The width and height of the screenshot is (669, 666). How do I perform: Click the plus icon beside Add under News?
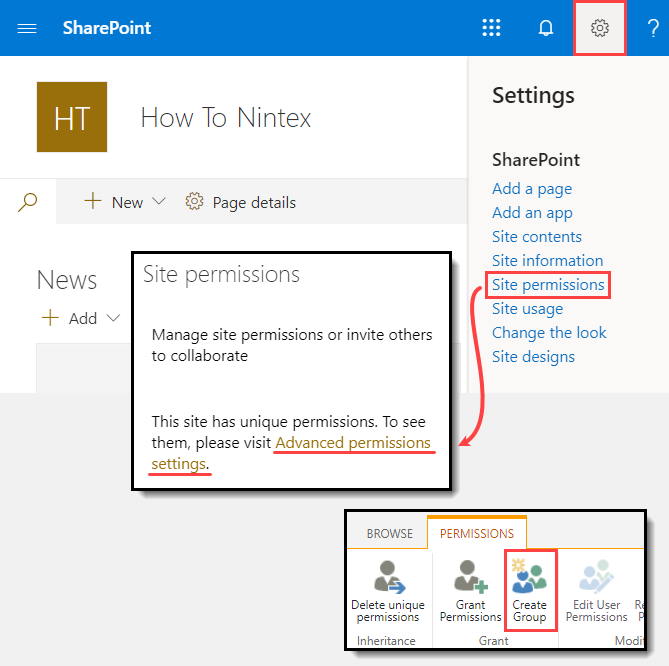50,317
